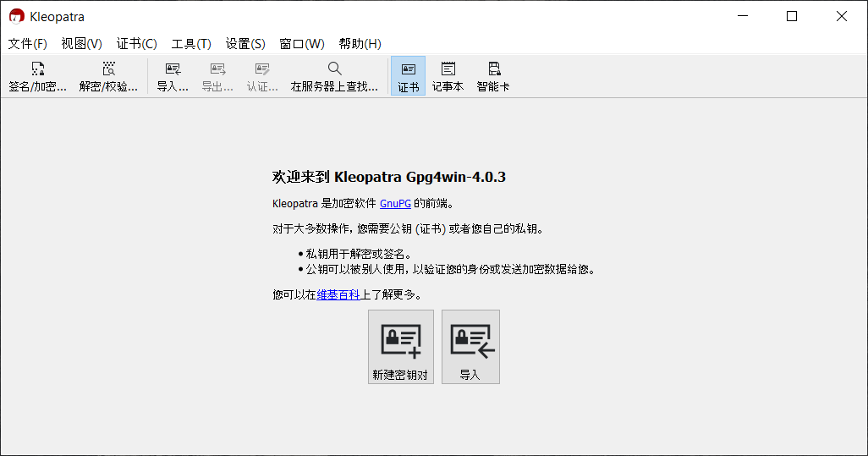
Task: Click the welcome heading Kleopatra Gpg4win-4.0.3
Action: pyautogui.click(x=388, y=177)
